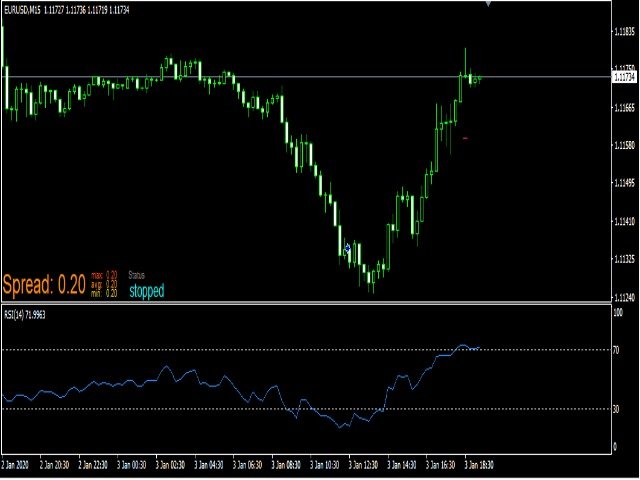Click the 'Status' label
This screenshot has width=640, height=480.
point(137,275)
